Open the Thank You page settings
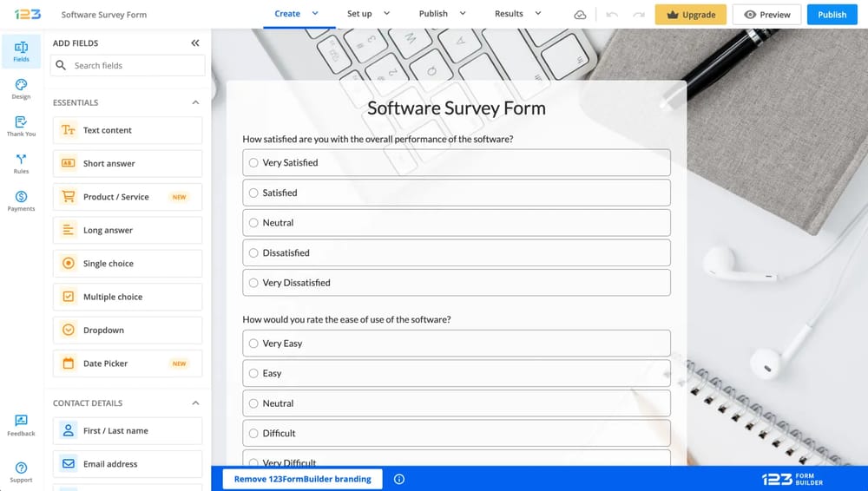This screenshot has height=491, width=868. 21,126
